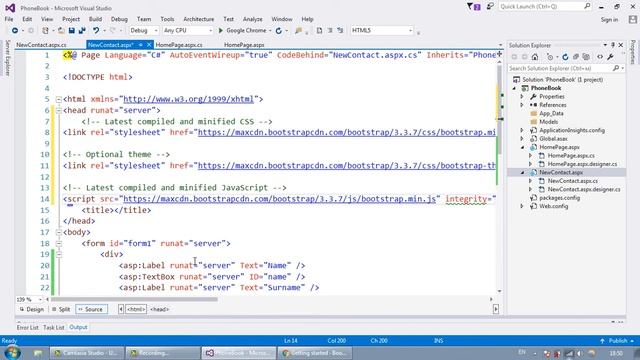The height and width of the screenshot is (360, 640).
Task: Open the Task List tab
Action: click(53, 327)
